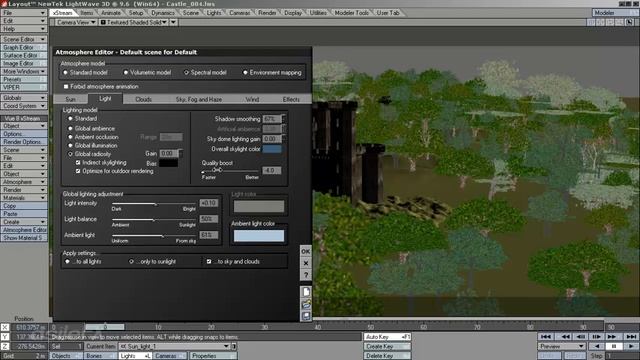Toggle the Auto Key button

tap(387, 337)
